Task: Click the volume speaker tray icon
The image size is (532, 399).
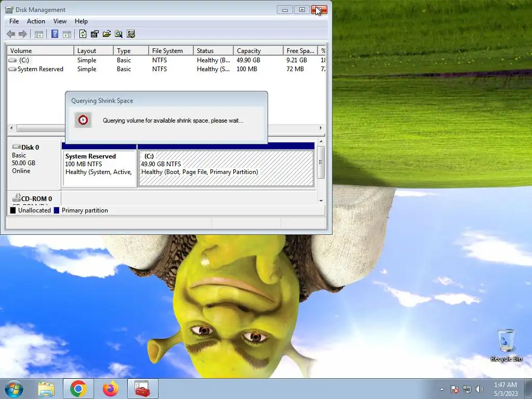Action: (x=479, y=389)
